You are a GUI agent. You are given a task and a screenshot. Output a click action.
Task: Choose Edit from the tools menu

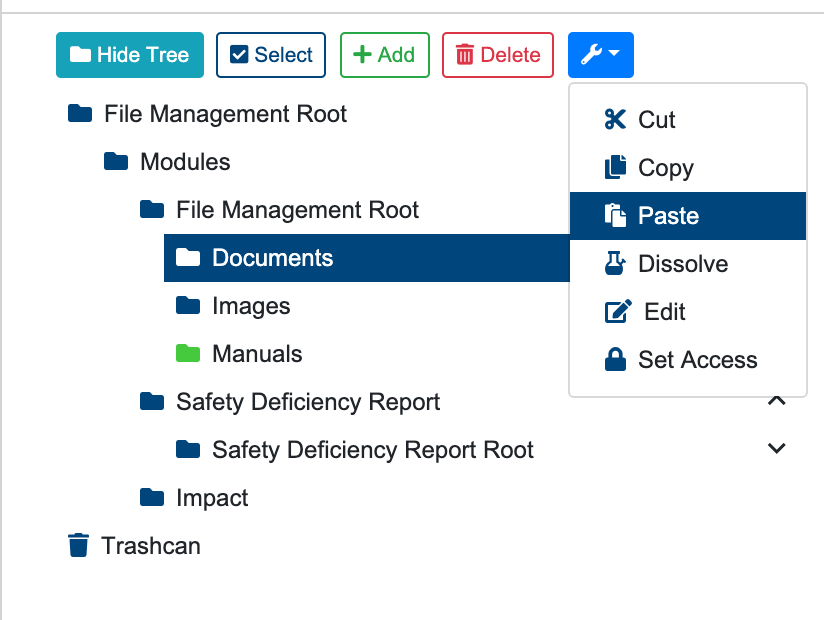[x=688, y=312]
